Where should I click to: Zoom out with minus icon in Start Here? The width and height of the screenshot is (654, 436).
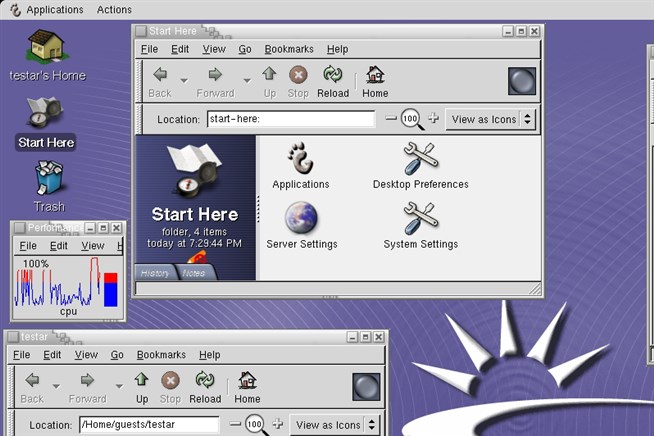click(390, 119)
